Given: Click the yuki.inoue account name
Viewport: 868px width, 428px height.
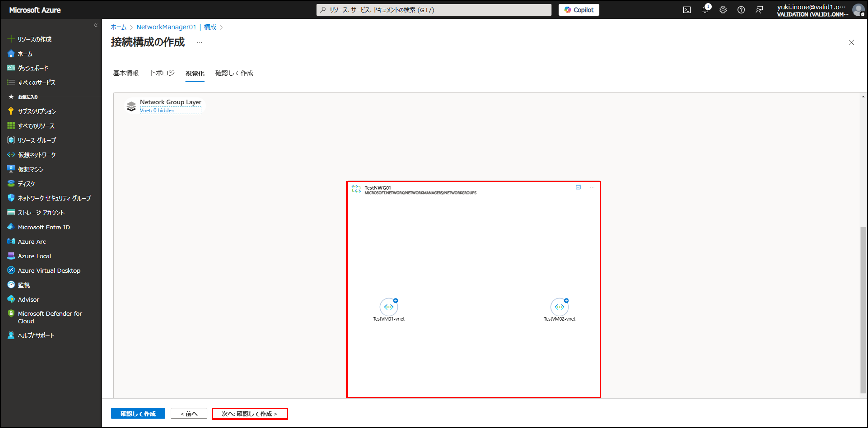Looking at the screenshot, I should click(811, 7).
